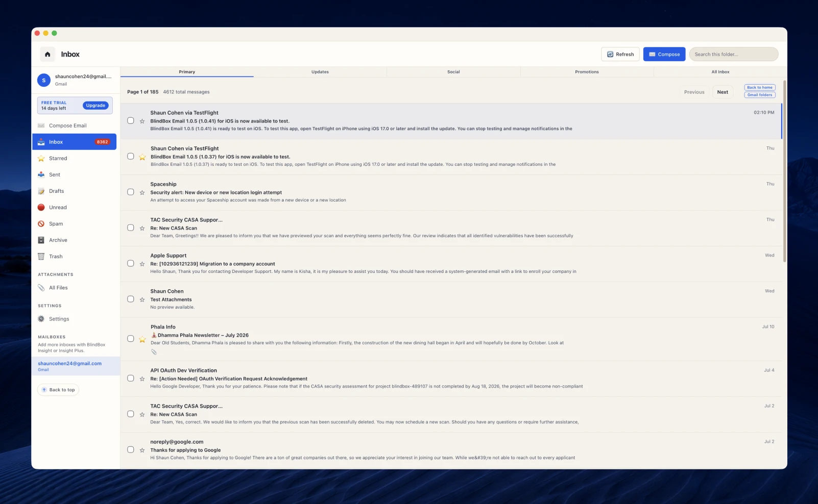Check the box for BlindBox 1.0.37 TestFlight email

point(131,156)
